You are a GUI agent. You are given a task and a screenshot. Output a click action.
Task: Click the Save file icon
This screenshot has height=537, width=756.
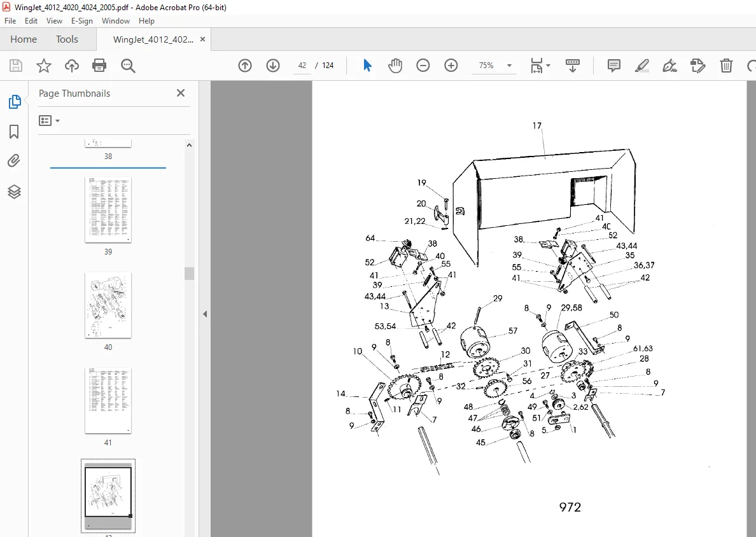click(x=16, y=66)
